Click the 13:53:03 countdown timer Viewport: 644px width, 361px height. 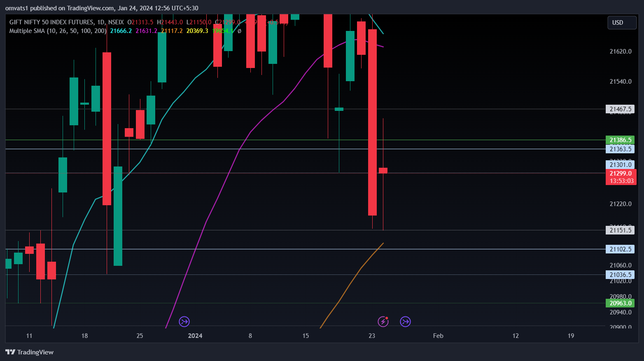click(621, 181)
